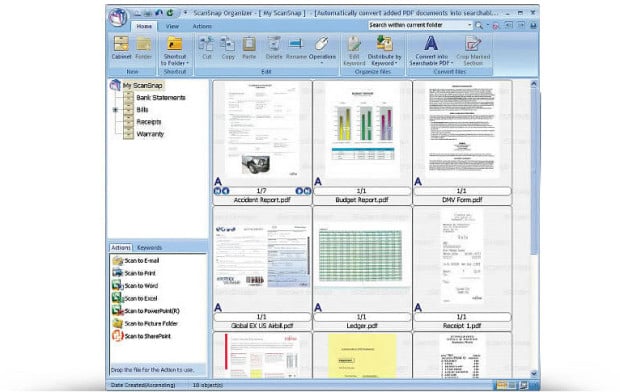Viewport: 620px width, 392px height.
Task: Select the Actions panel tab
Action: (121, 248)
